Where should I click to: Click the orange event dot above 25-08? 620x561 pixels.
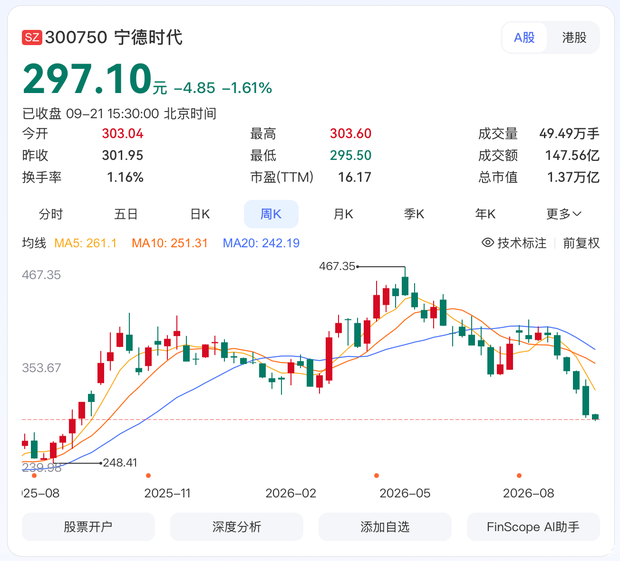coord(34,476)
